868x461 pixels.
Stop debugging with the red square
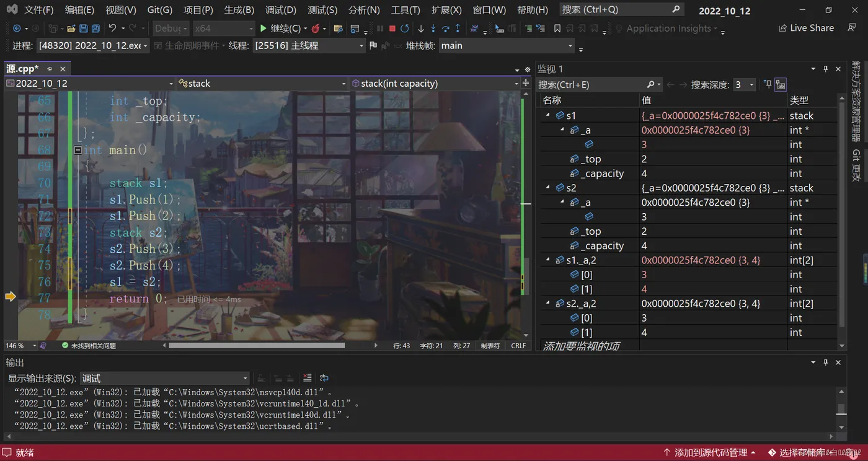(392, 29)
